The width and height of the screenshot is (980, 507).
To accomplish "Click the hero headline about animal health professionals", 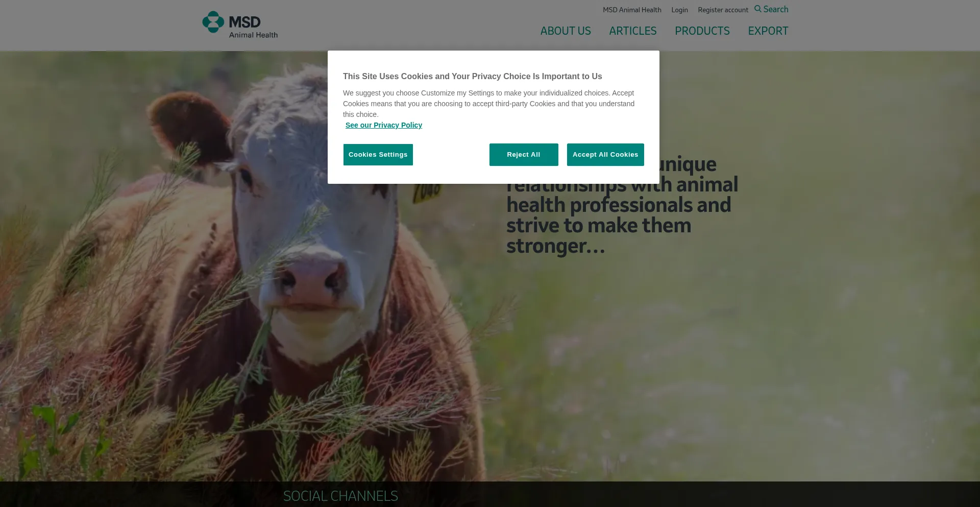I will 622,205.
